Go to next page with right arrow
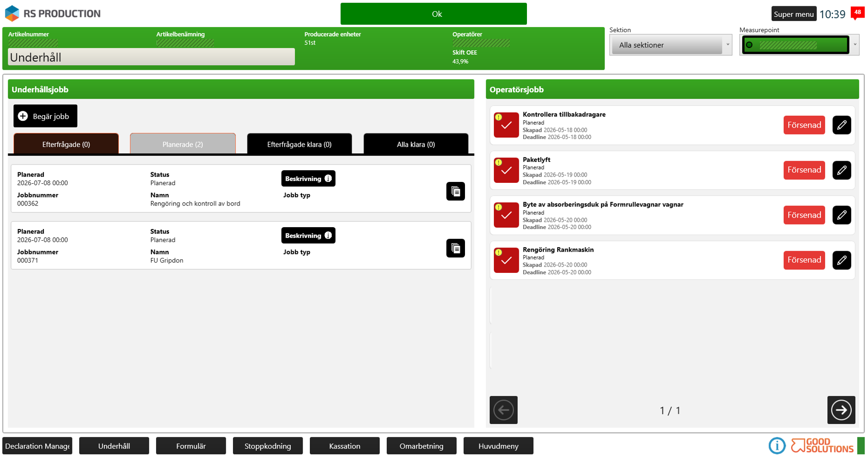 pyautogui.click(x=841, y=410)
